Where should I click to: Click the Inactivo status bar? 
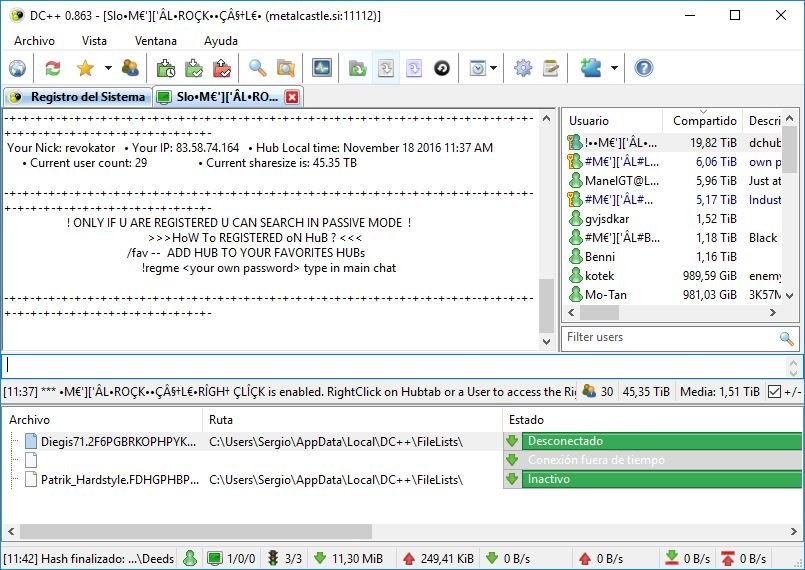[662, 479]
